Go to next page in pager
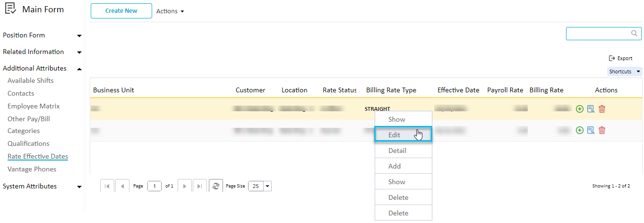The image size is (644, 223). [x=185, y=186]
